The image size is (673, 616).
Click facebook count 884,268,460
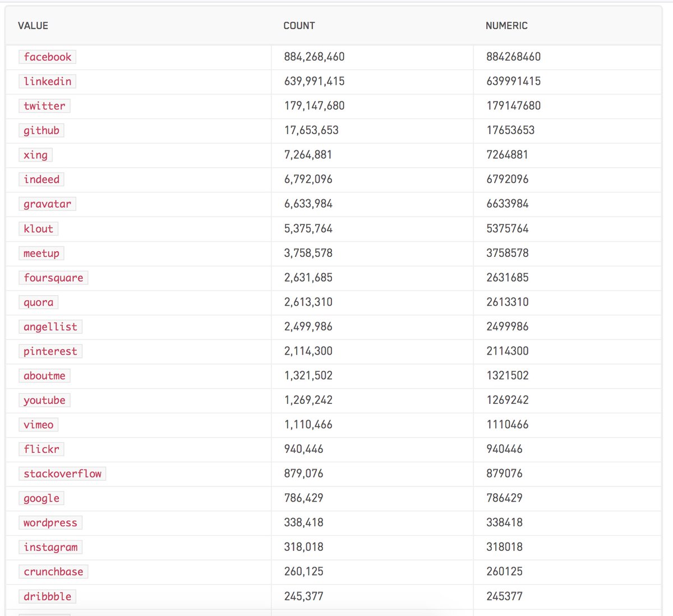(x=314, y=57)
